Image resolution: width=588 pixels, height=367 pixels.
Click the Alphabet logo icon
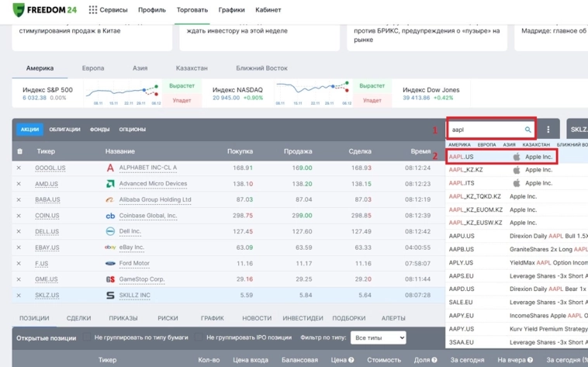110,168
